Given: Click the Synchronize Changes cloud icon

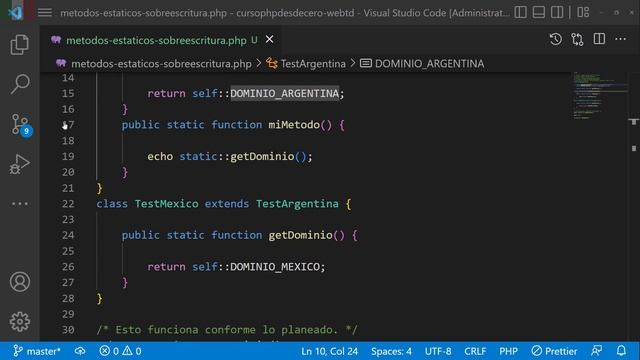Looking at the screenshot, I should click(80, 351).
